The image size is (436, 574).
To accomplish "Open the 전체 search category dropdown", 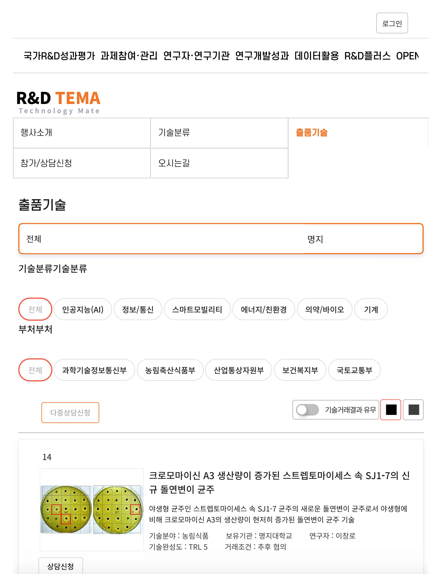I will pos(161,239).
